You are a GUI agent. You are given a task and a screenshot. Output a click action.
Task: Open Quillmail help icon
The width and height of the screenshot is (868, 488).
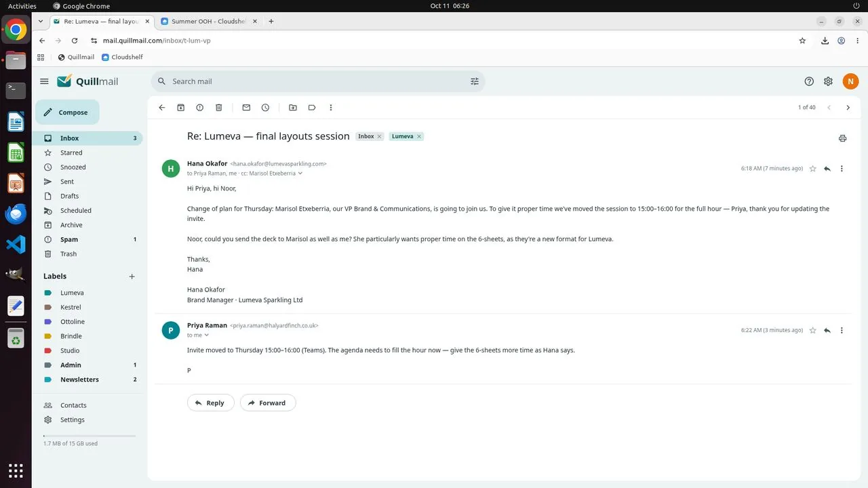809,81
